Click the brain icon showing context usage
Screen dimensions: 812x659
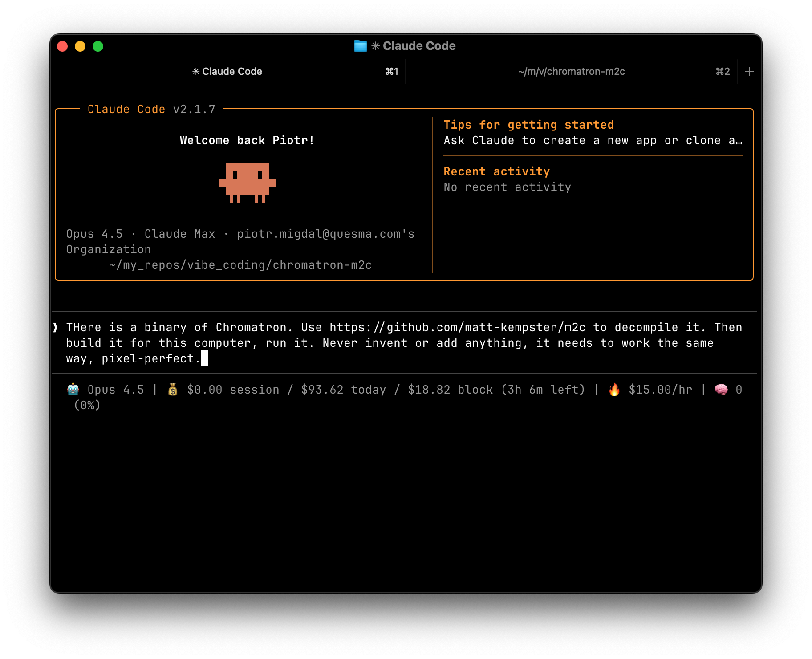tap(721, 389)
